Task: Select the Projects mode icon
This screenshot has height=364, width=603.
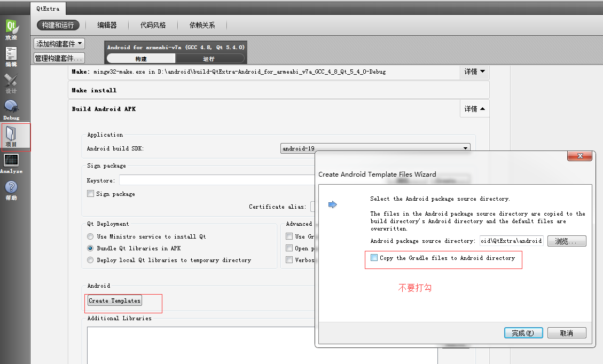Action: pos(11,137)
